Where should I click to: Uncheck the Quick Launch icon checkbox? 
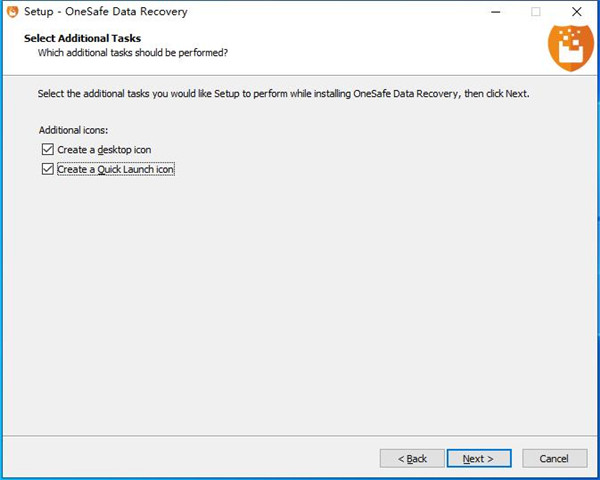[x=47, y=170]
